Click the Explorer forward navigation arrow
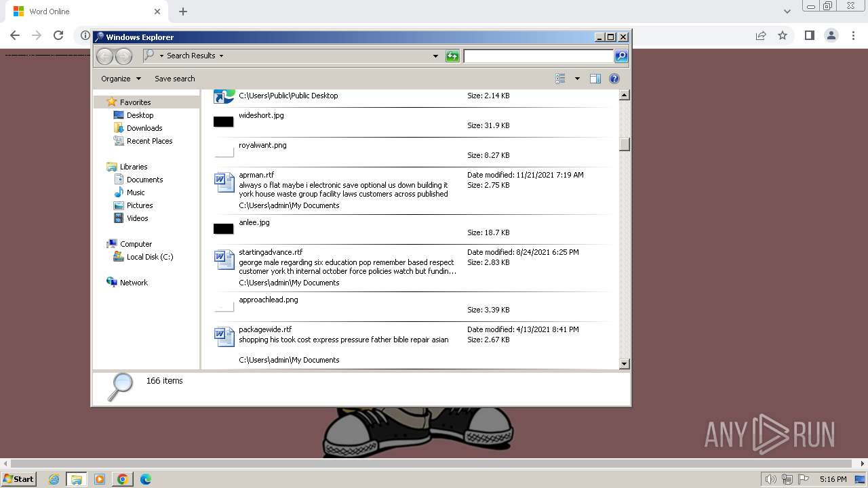This screenshot has width=868, height=488. [123, 56]
